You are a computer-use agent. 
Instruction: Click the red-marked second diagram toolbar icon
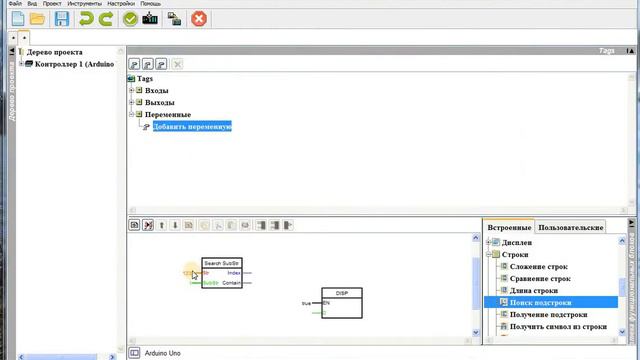[148, 225]
